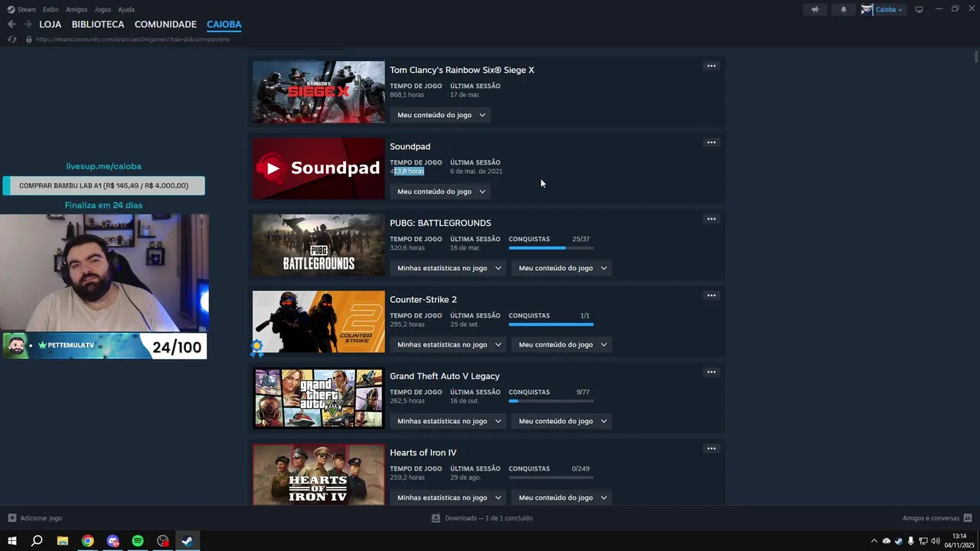The height and width of the screenshot is (551, 980).
Task: Open File Explorer from the taskbar
Action: 63,541
